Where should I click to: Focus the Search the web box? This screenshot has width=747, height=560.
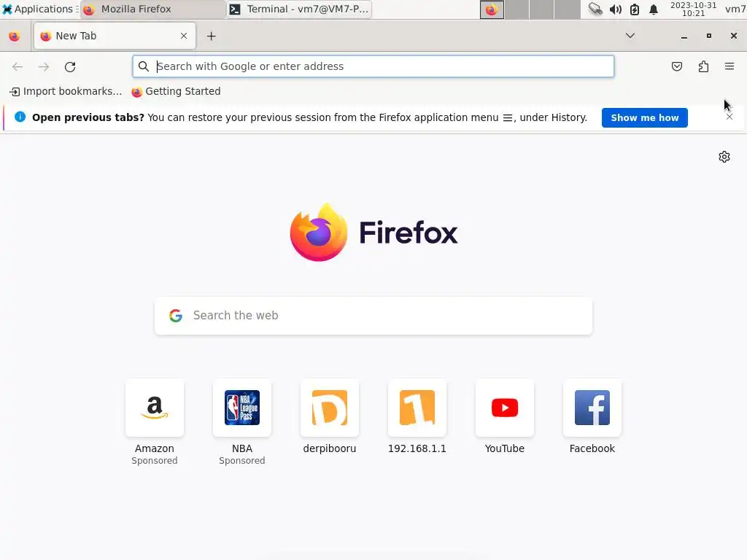[x=373, y=316]
